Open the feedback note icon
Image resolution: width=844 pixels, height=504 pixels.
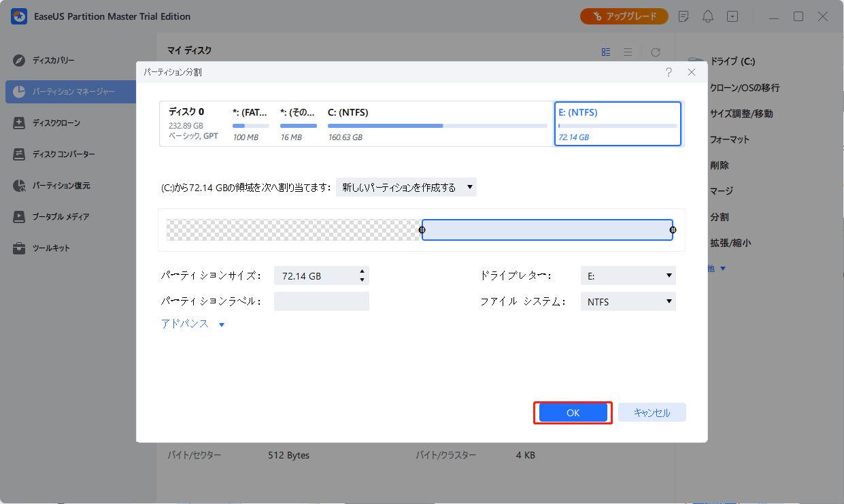[683, 16]
